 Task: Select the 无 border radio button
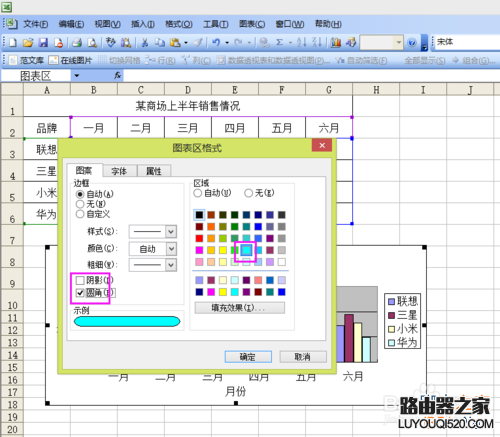click(x=80, y=204)
